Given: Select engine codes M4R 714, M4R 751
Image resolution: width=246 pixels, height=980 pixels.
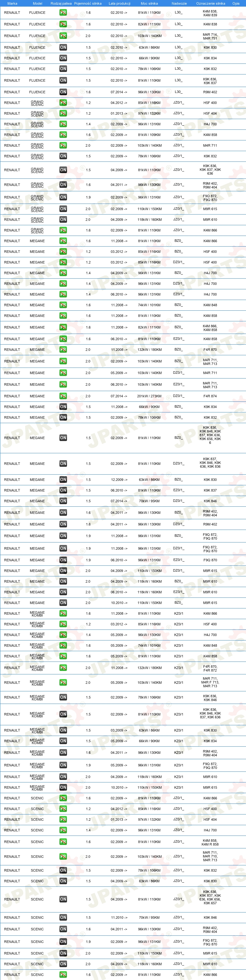Looking at the screenshot, I should click(x=210, y=36).
